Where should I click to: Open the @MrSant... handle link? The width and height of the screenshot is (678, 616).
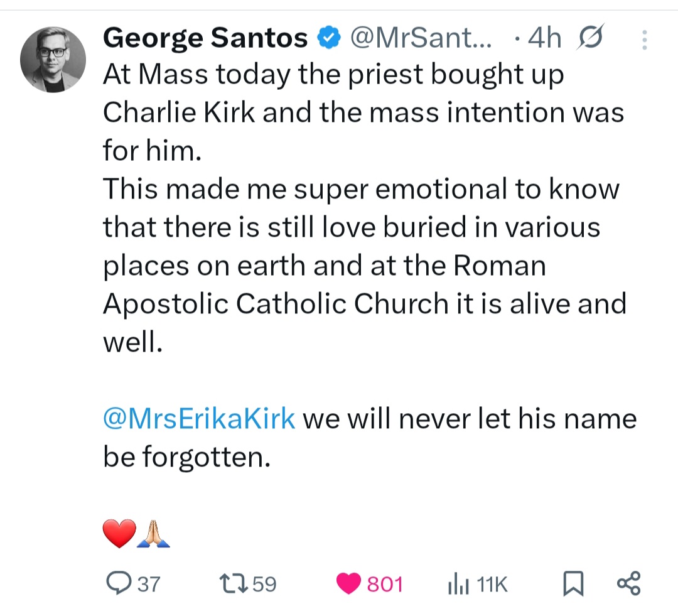[x=421, y=39]
